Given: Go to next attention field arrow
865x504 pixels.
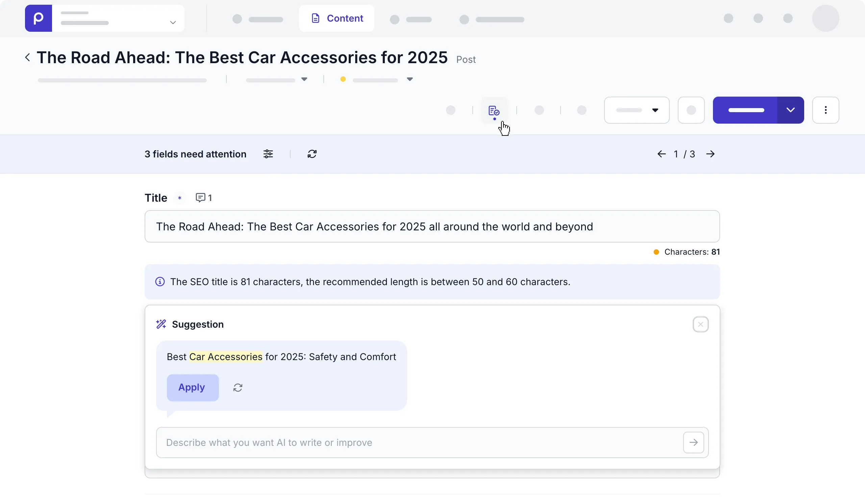Looking at the screenshot, I should coord(711,154).
